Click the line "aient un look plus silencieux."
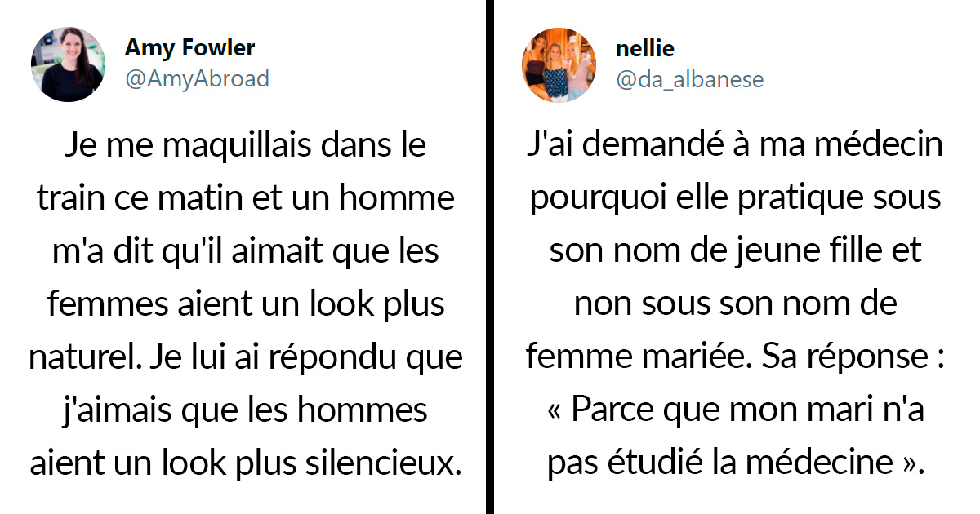The width and height of the screenshot is (980, 514). coord(245,463)
